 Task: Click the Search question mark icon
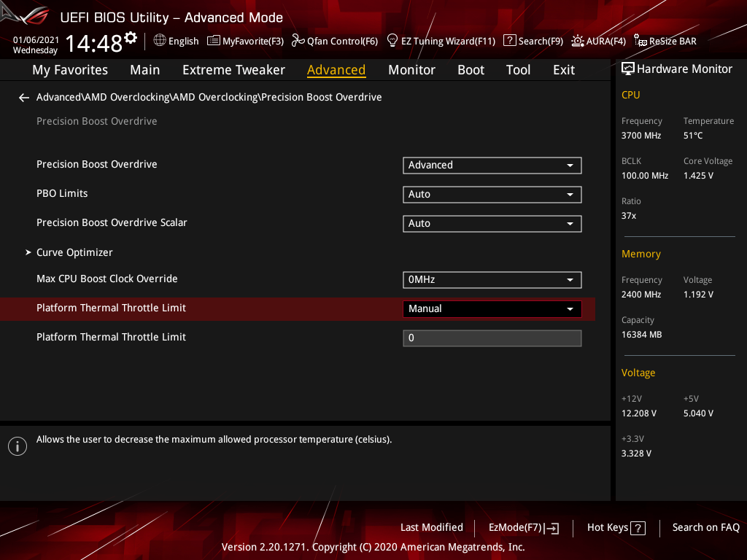tap(509, 41)
